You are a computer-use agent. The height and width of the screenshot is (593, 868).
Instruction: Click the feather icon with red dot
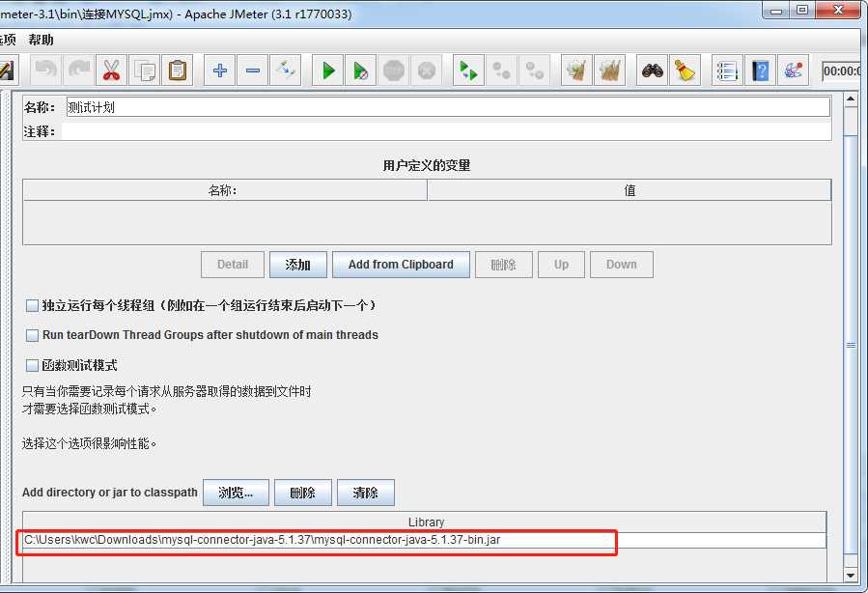(x=793, y=71)
